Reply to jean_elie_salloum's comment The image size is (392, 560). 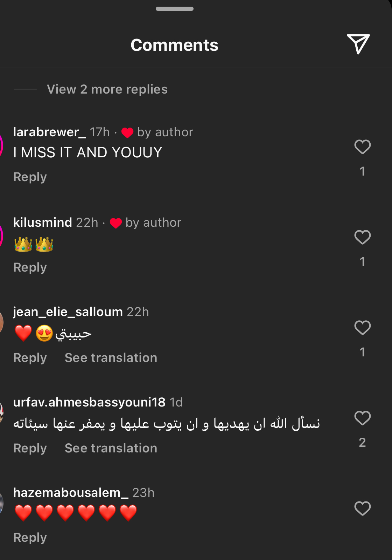[x=30, y=358]
